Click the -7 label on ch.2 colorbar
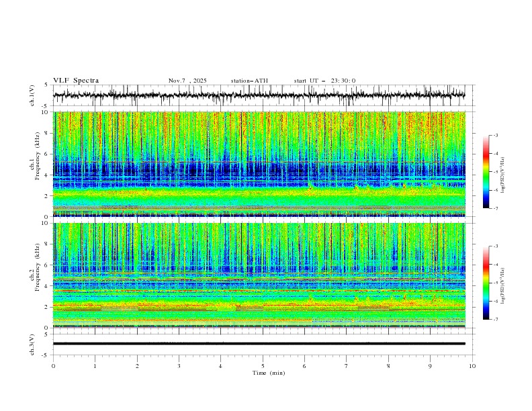Viewport: 532px width, 411px height. pos(496,320)
